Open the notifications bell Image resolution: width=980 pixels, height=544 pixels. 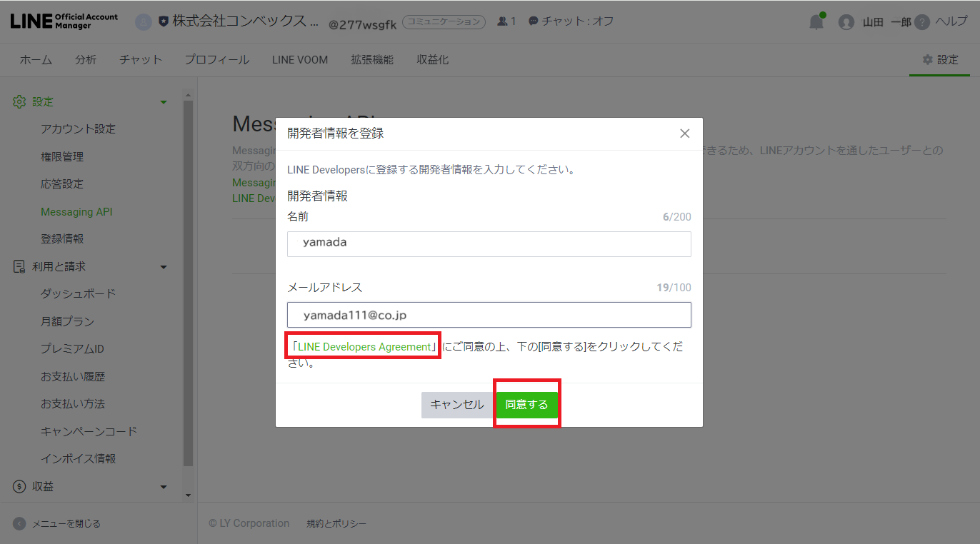click(x=816, y=21)
